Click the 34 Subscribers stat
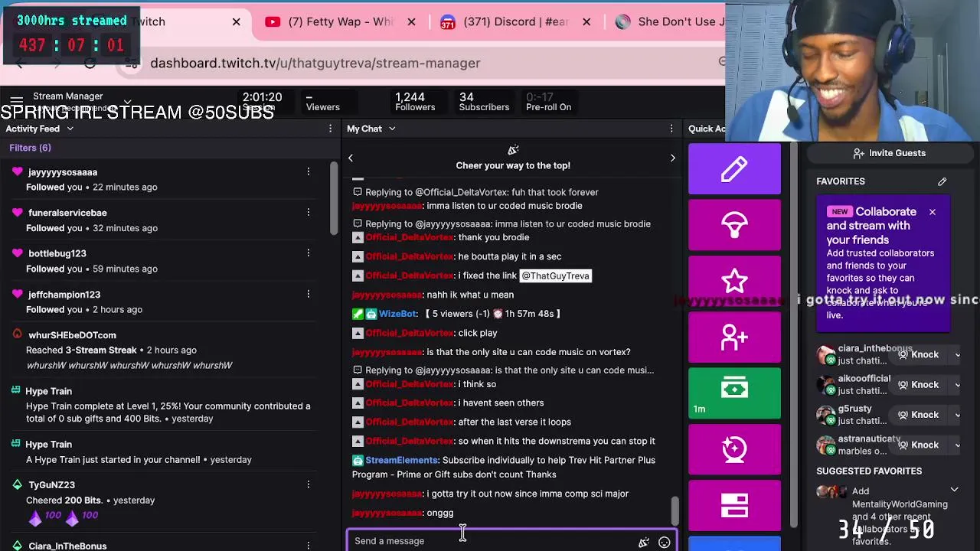This screenshot has width=980, height=551. click(x=484, y=102)
